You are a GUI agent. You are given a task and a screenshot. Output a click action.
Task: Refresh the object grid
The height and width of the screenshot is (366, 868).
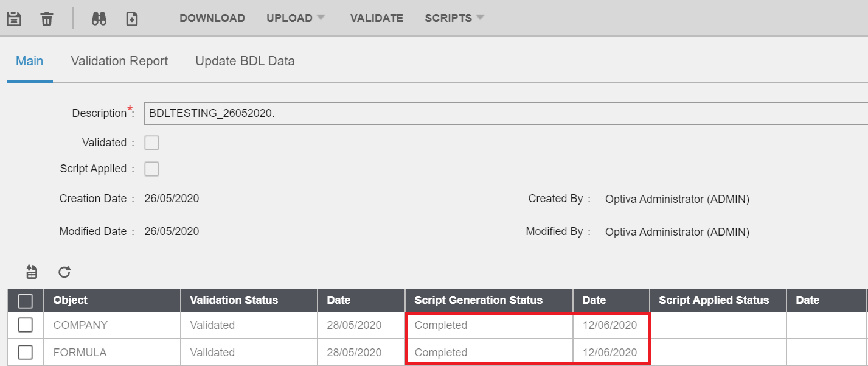(64, 272)
